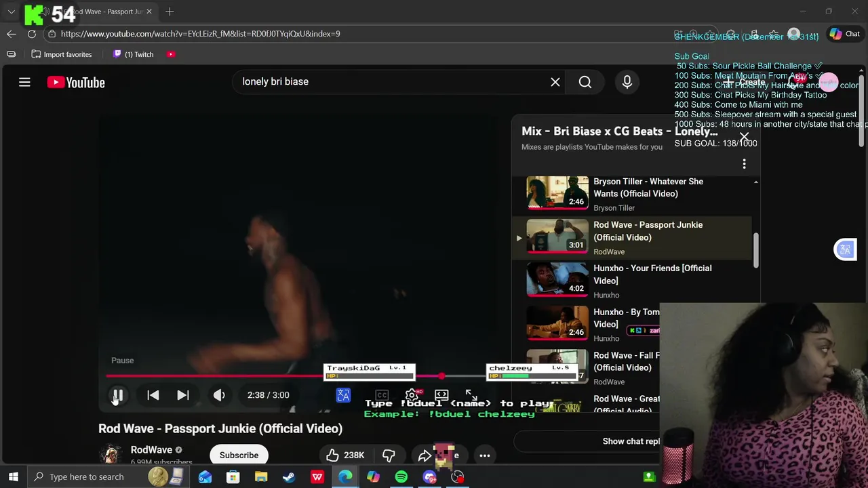Run the search with magnifier button
The width and height of the screenshot is (868, 488).
point(585,82)
